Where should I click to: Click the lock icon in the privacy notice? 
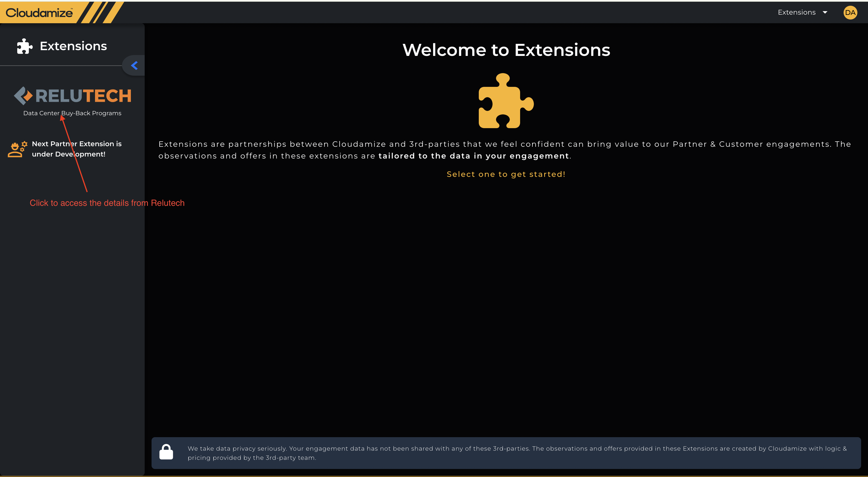(x=166, y=452)
